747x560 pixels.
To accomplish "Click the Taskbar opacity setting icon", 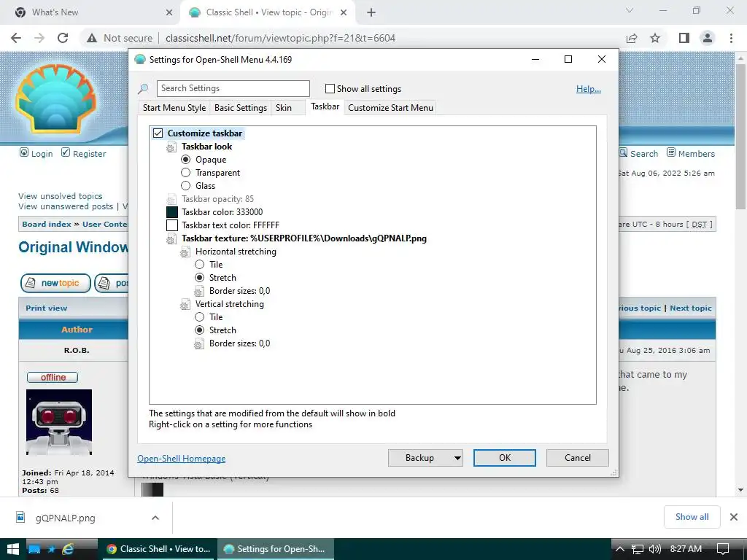I will [x=171, y=200].
